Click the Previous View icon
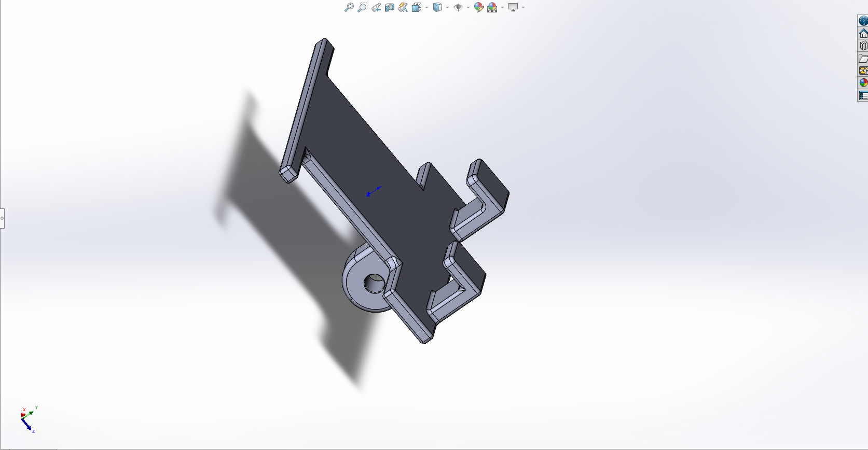This screenshot has width=868, height=450. click(376, 7)
